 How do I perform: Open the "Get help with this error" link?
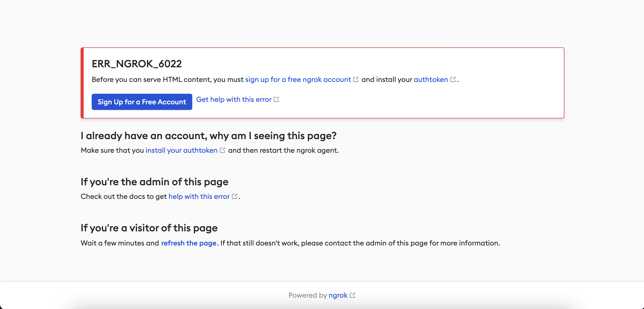click(234, 99)
